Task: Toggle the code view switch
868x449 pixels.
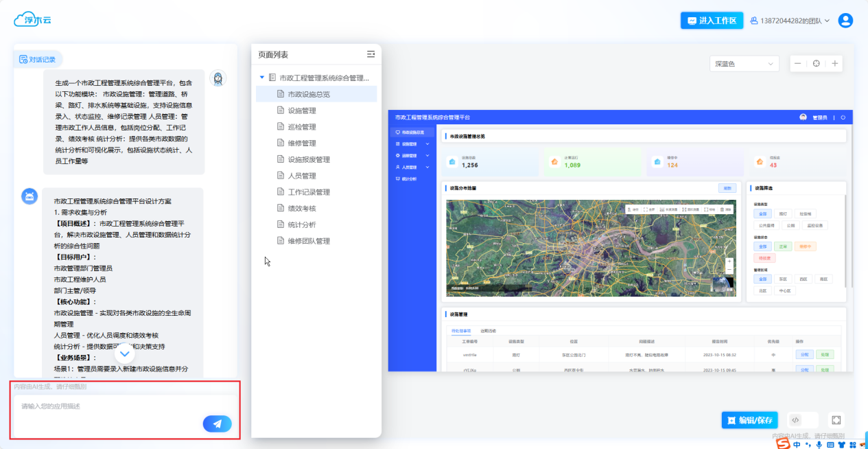Action: tap(801, 420)
